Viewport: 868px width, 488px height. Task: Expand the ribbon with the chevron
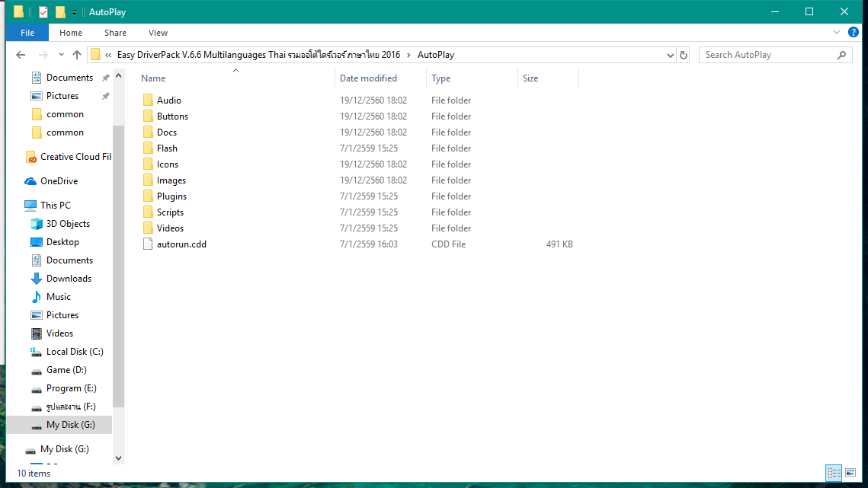tap(837, 32)
